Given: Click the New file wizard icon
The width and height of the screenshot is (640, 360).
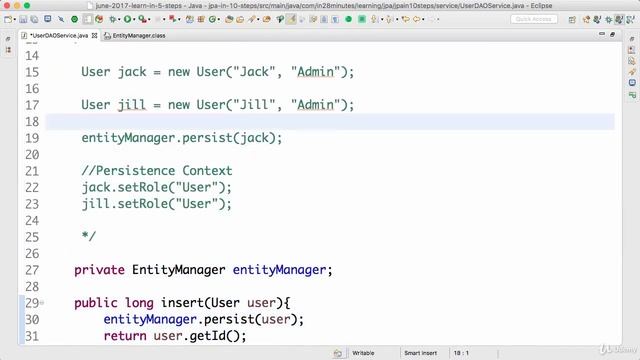Looking at the screenshot, I should (x=8, y=19).
